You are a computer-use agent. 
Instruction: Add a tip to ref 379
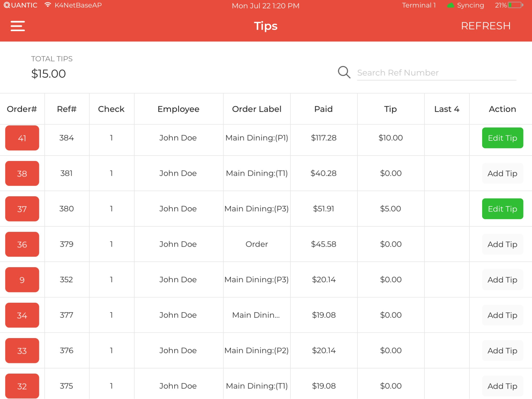pyautogui.click(x=502, y=244)
